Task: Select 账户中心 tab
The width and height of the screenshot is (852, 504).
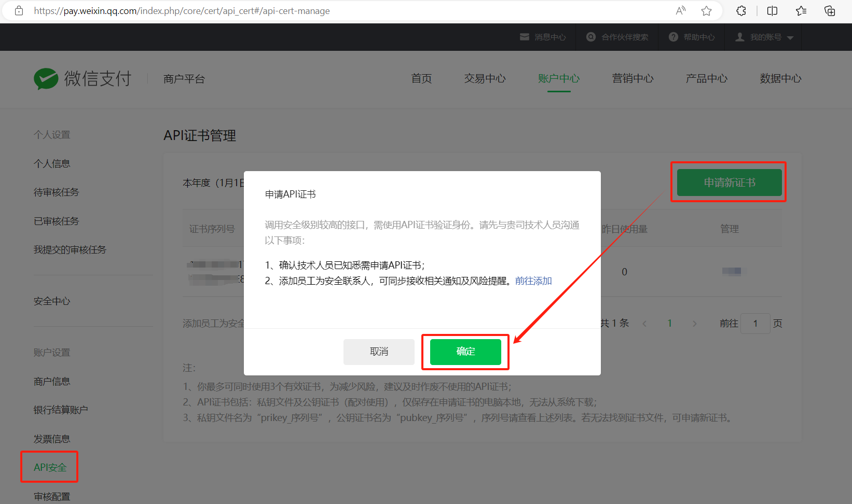Action: tap(559, 78)
